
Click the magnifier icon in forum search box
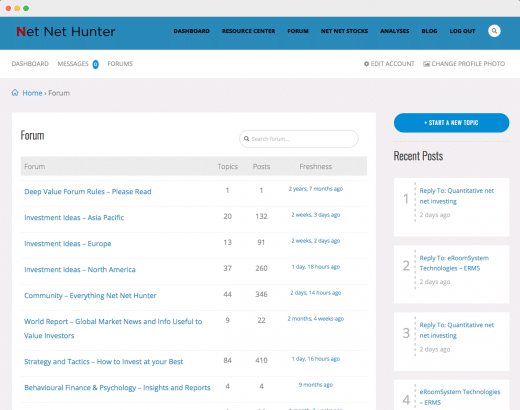point(247,139)
